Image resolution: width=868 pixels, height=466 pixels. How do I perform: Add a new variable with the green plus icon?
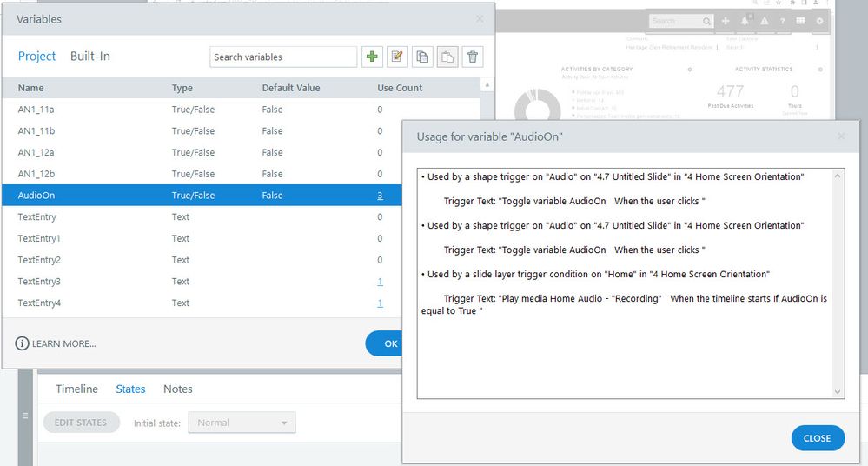(x=372, y=57)
